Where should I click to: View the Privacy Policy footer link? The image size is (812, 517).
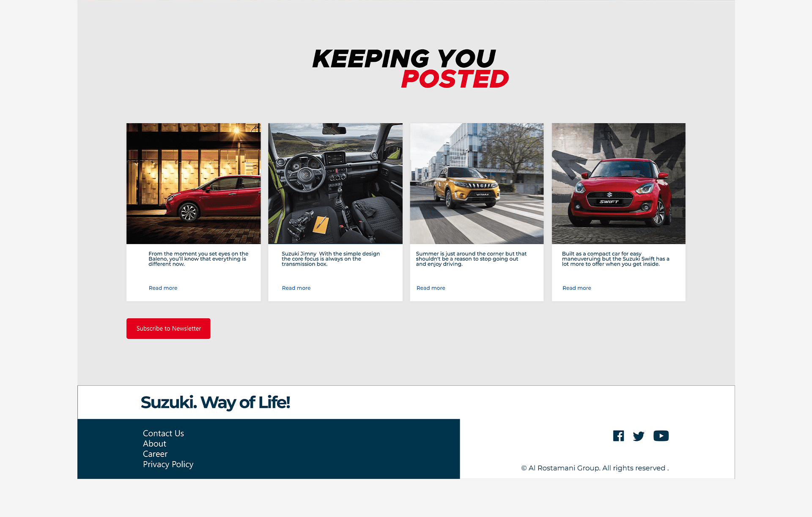click(168, 464)
